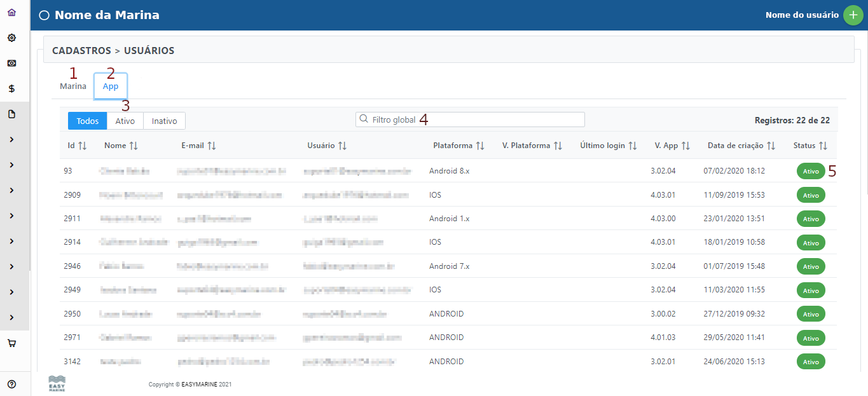The image size is (868, 396).
Task: Click the green plus add button
Action: point(853,15)
